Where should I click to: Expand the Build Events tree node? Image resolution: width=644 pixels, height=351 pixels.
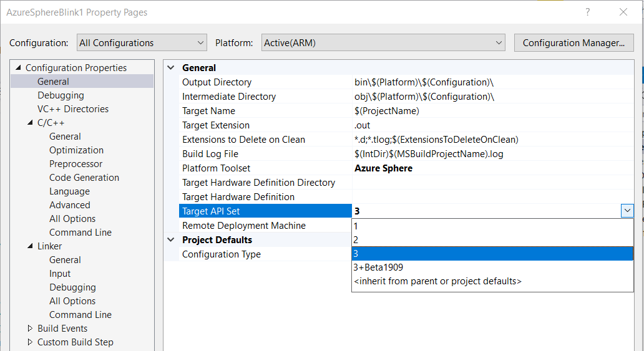coord(30,329)
